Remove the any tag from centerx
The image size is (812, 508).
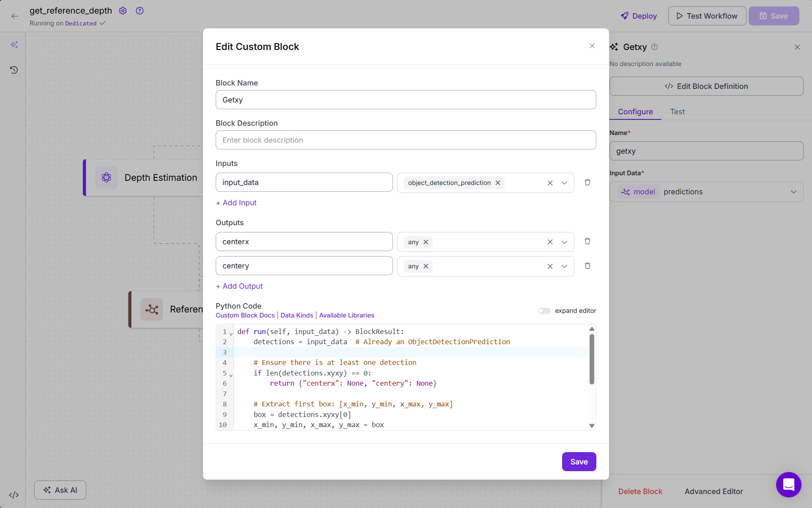click(426, 242)
